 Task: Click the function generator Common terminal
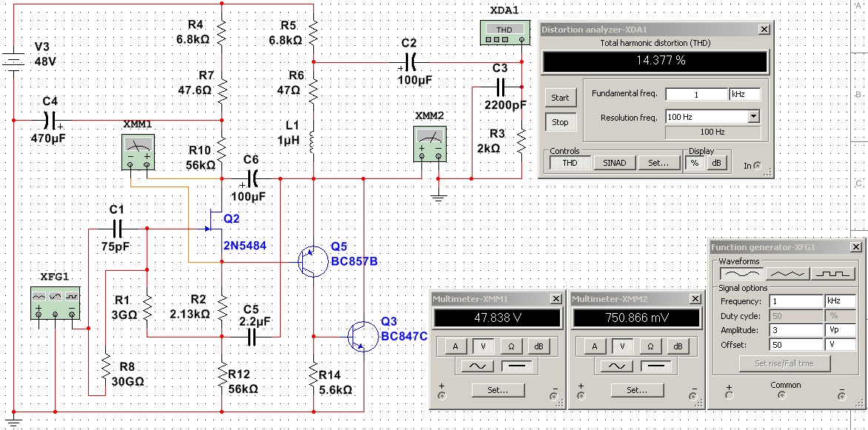(x=781, y=395)
